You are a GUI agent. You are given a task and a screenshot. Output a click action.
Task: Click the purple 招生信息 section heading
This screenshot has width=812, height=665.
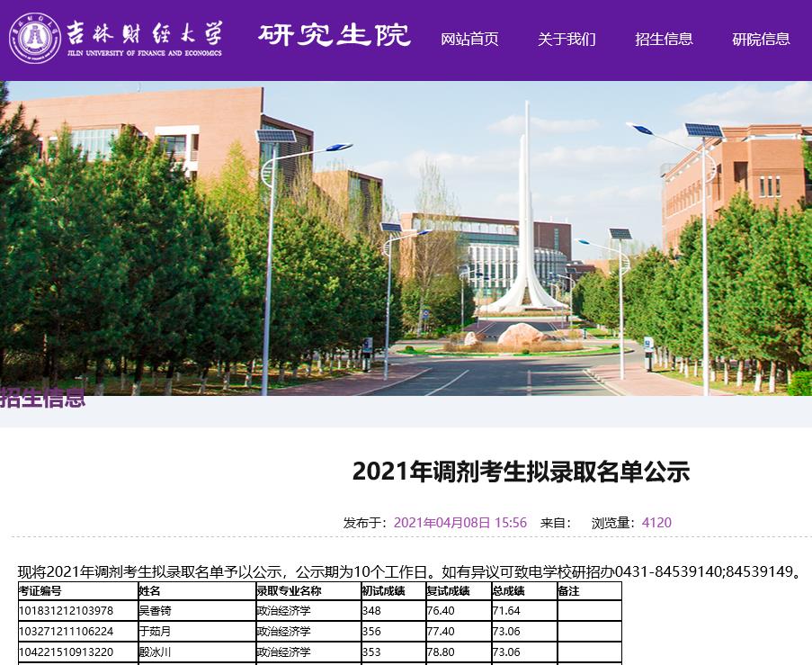point(43,398)
